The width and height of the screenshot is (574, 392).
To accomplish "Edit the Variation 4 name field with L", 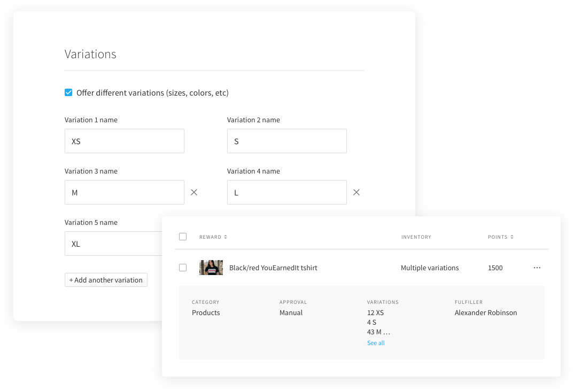I will point(286,192).
